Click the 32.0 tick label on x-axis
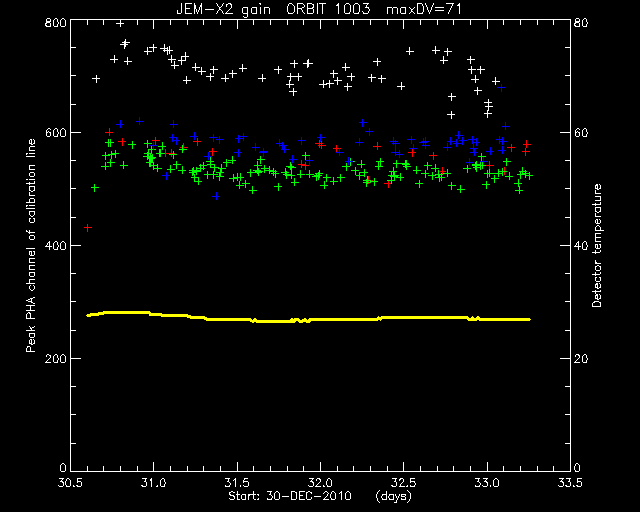The image size is (640, 512). tap(320, 483)
